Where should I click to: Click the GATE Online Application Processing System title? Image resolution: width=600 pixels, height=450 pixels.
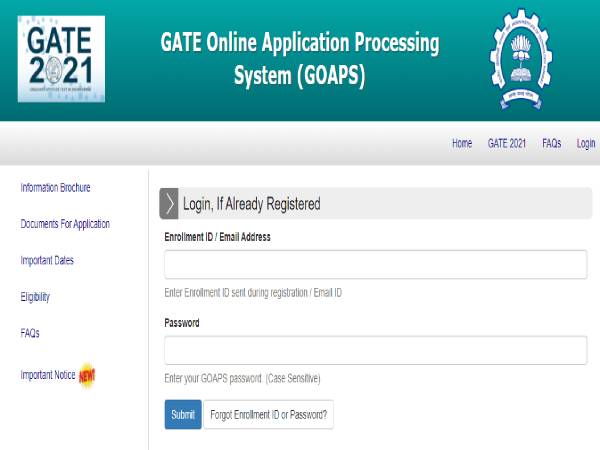coord(300,59)
